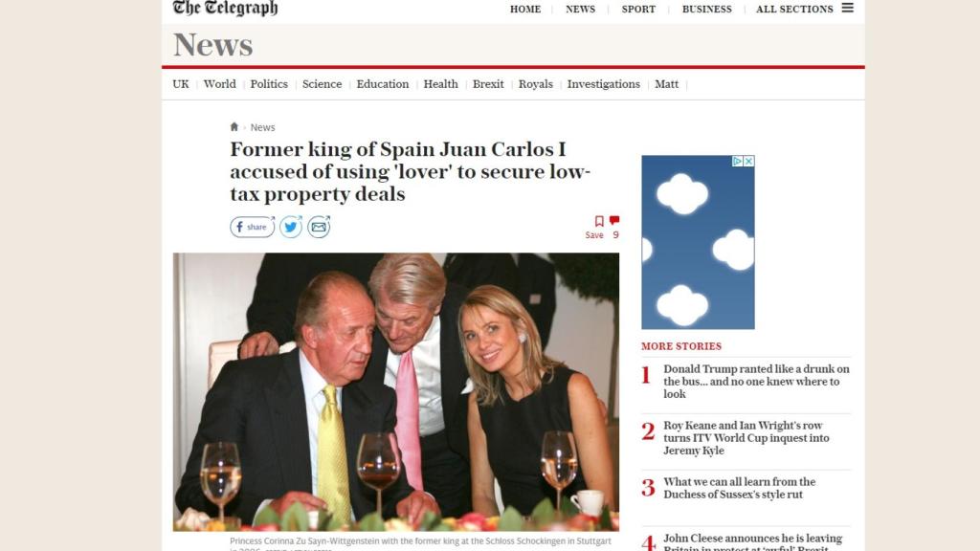The height and width of the screenshot is (551, 980).
Task: Open the Duchess of Sussex style story
Action: (740, 488)
